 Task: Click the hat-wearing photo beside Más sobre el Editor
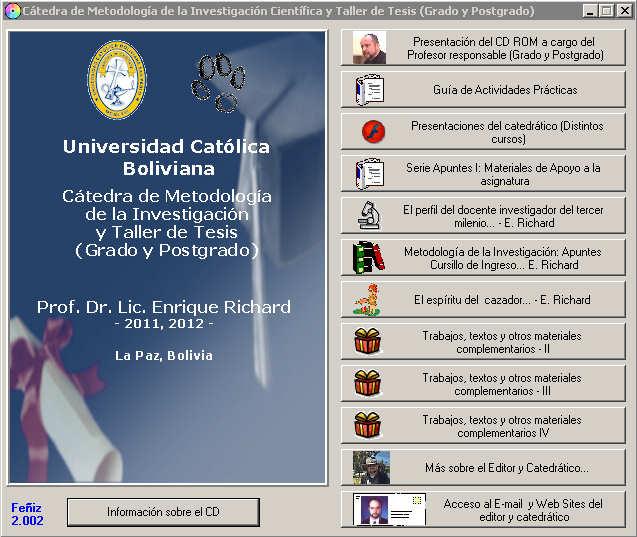[x=371, y=467]
